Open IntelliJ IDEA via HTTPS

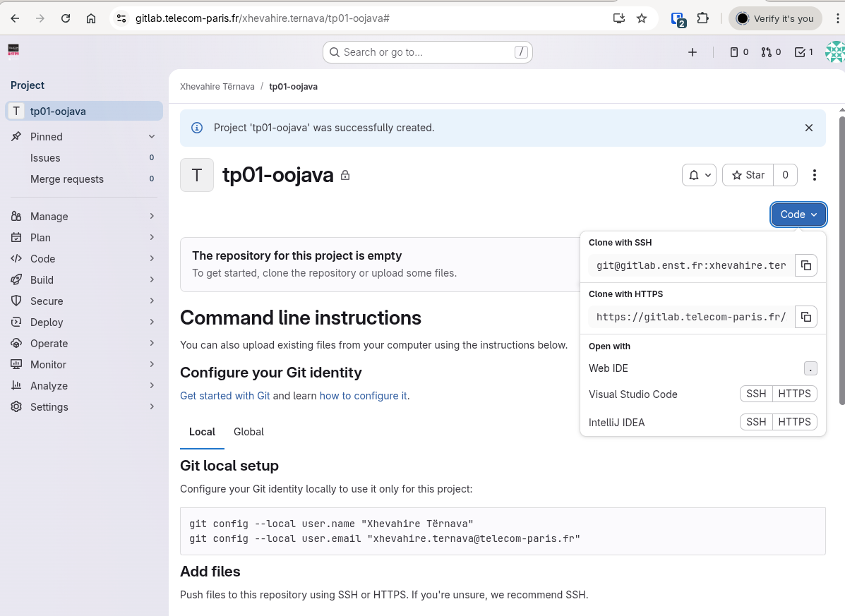click(794, 422)
